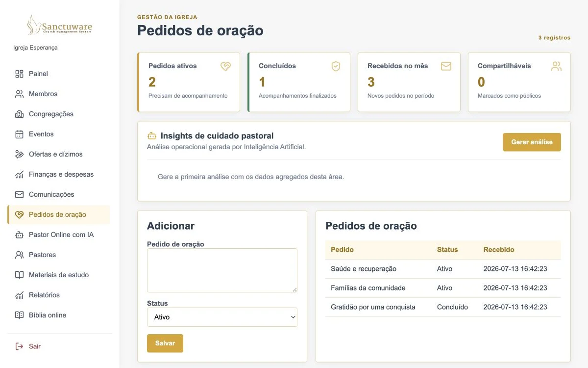This screenshot has height=368, width=588.
Task: Click the Materiais de estudo open book icon
Action: click(x=19, y=275)
